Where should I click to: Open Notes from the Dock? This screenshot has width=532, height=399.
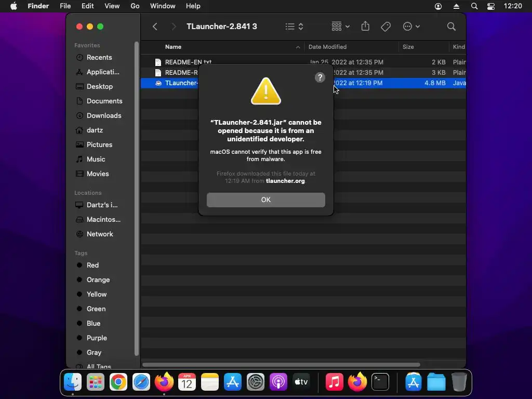tap(210, 382)
